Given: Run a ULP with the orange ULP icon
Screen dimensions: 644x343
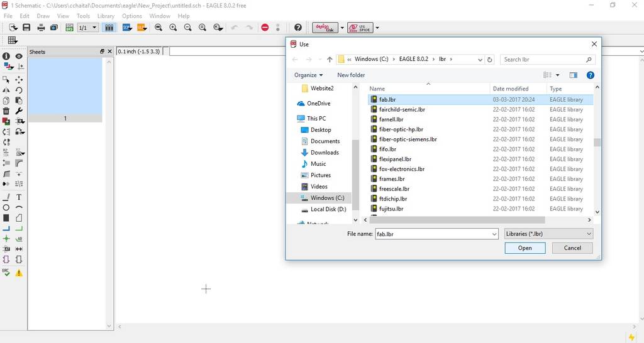Looking at the screenshot, I should (x=142, y=28).
